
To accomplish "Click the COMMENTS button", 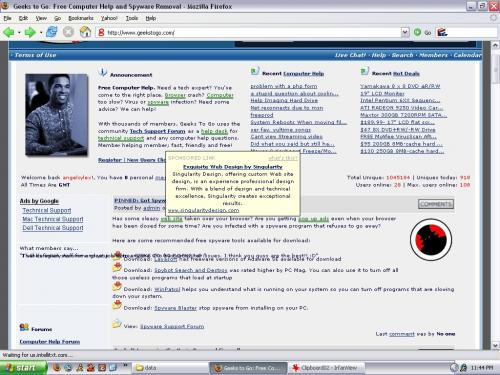I will [436, 204].
